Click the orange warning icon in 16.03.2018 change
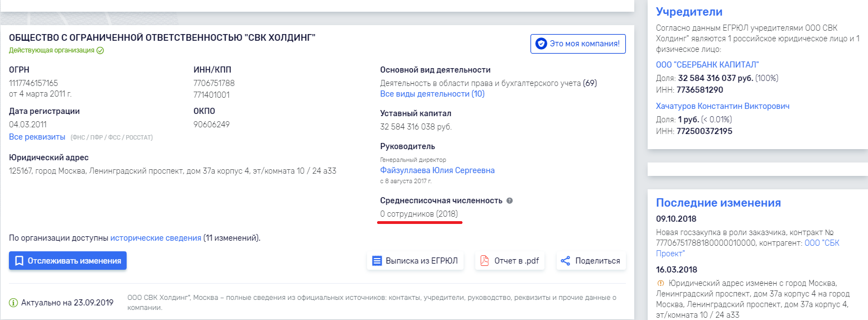 [x=660, y=283]
